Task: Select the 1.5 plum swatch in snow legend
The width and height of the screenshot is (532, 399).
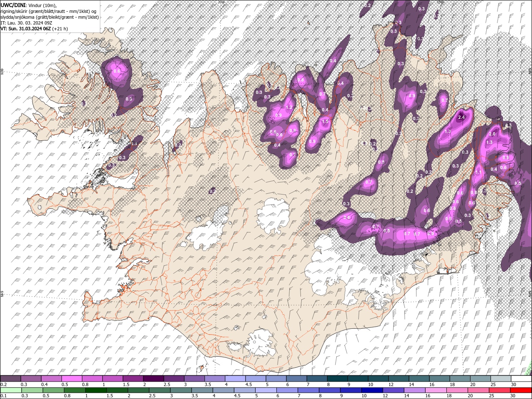Action: (x=133, y=379)
